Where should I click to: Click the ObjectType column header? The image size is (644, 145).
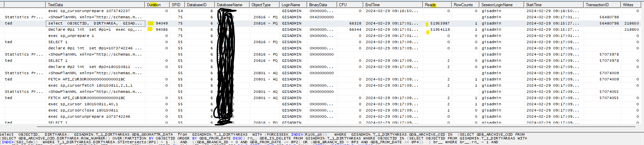pyautogui.click(x=264, y=5)
